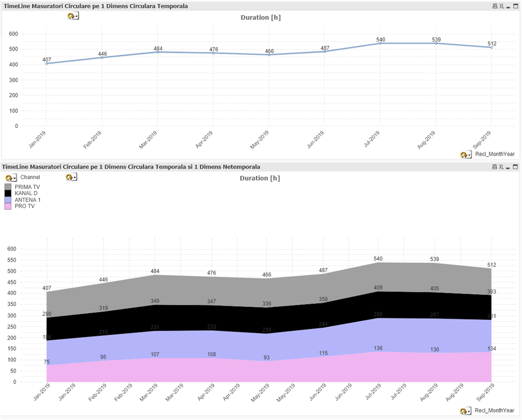Image resolution: width=522 pixels, height=420 pixels.
Task: Click the 130 value label in the area chart
Action: (435, 350)
